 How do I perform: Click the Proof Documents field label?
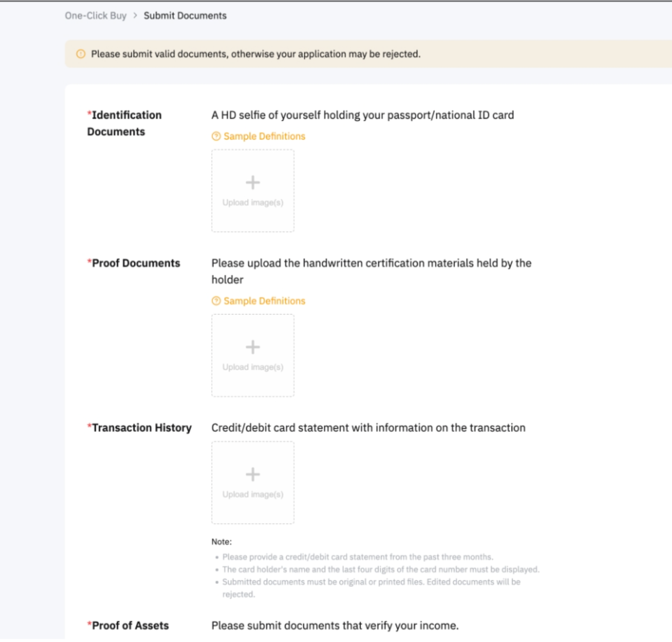[136, 263]
